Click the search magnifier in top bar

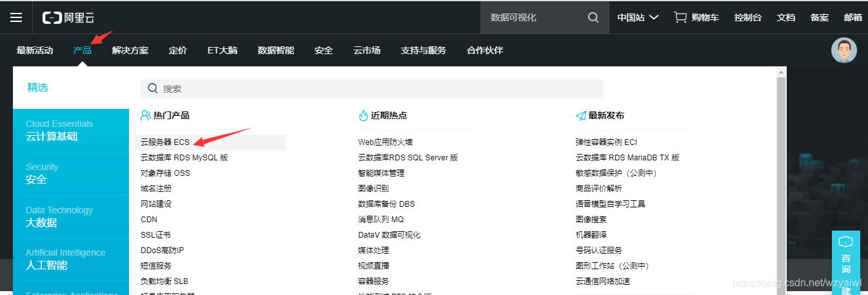coord(593,17)
